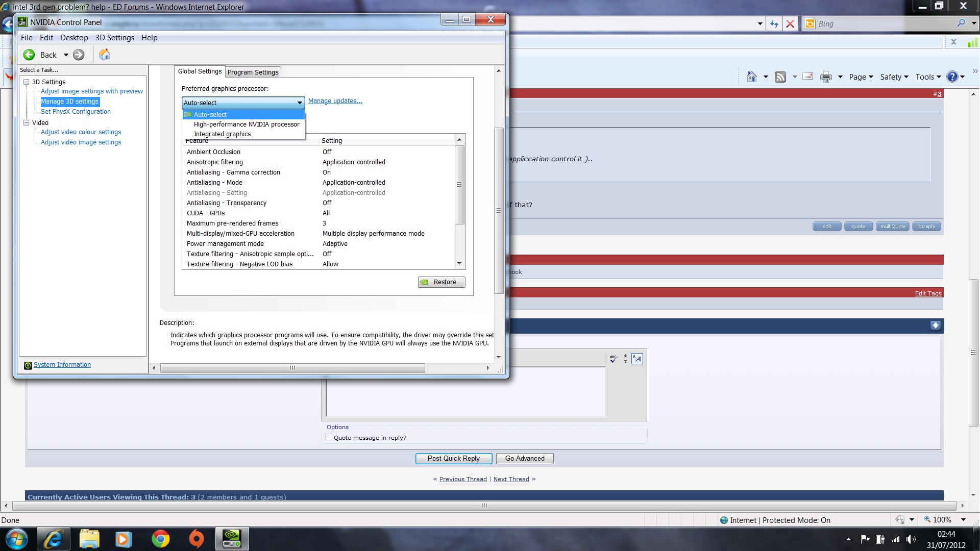Collapse the Preferred graphics processor dropdown
The image size is (980, 551).
click(300, 103)
